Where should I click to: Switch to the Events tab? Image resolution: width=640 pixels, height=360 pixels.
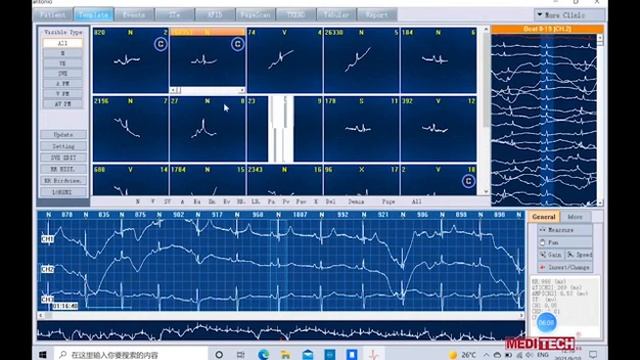pyautogui.click(x=134, y=15)
